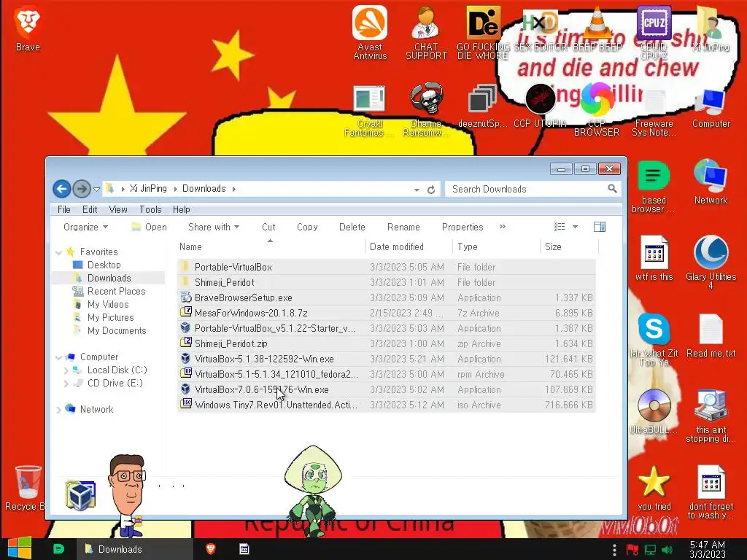The height and width of the screenshot is (560, 747).
Task: Launch Glary Utilities 4 icon
Action: click(x=711, y=262)
